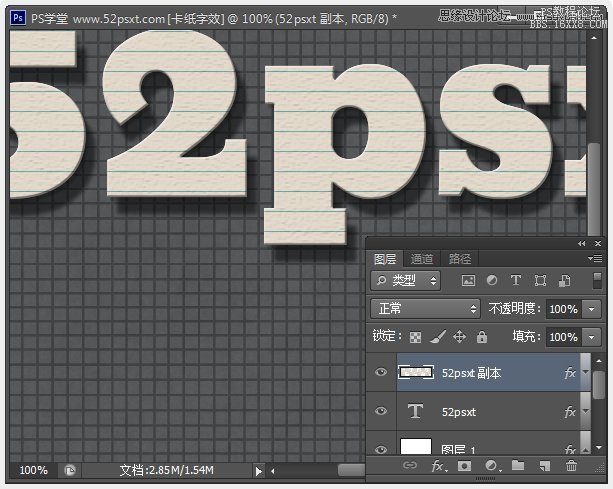Click the opacity 100% value field

563,309
